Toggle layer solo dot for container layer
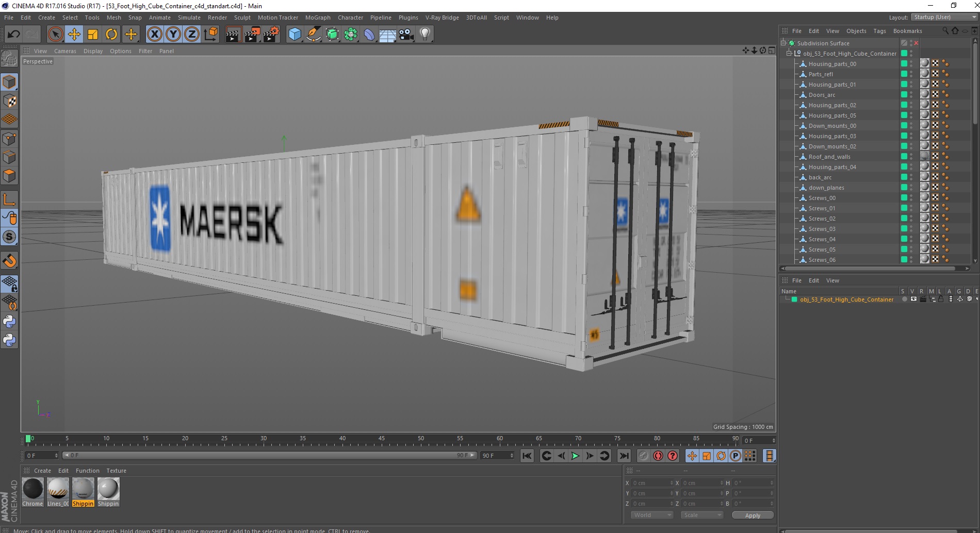This screenshot has height=533, width=980. pyautogui.click(x=904, y=299)
